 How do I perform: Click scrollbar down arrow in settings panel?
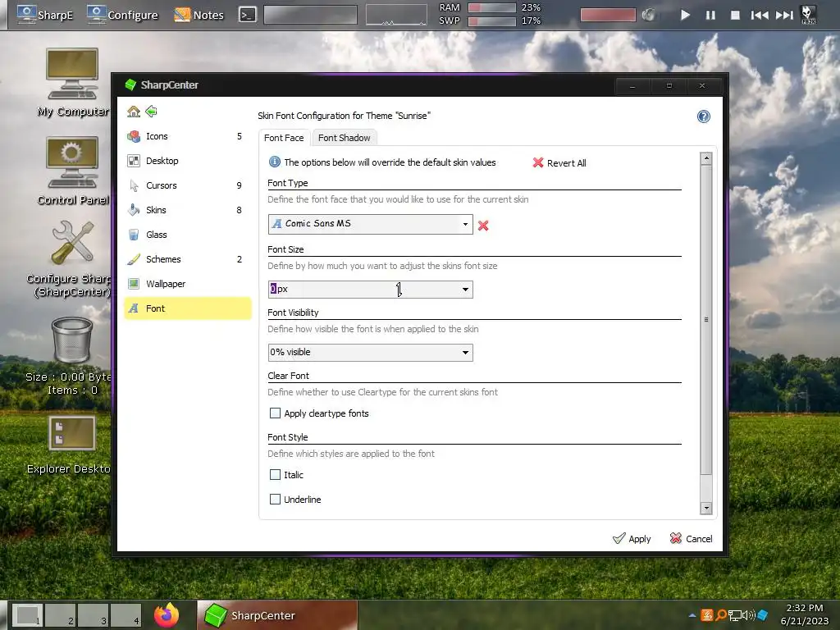[x=706, y=508]
